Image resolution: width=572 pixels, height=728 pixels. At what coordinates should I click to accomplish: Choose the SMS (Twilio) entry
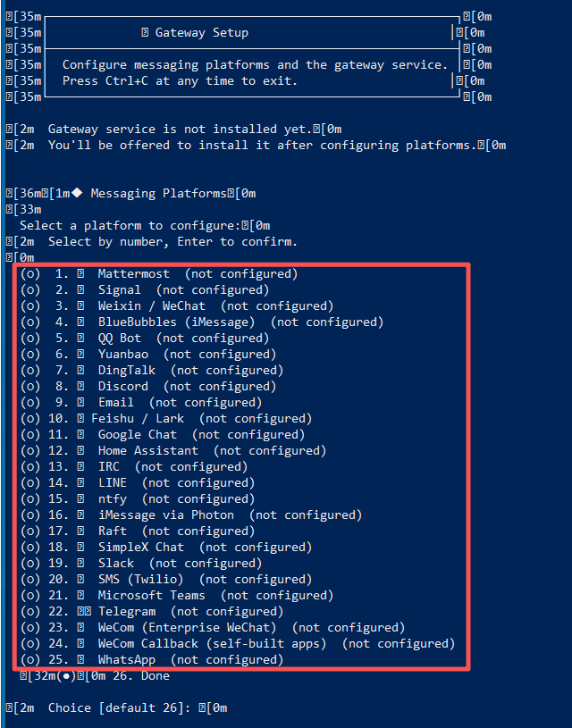click(166, 580)
